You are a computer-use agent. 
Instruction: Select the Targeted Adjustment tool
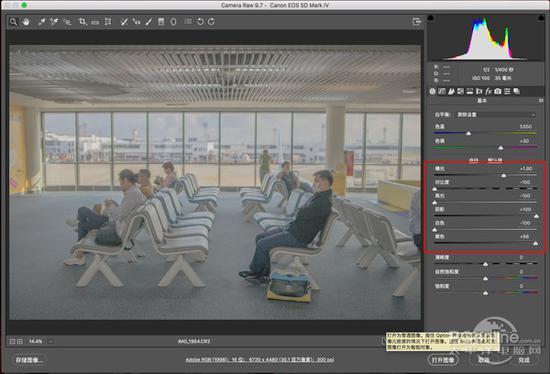click(67, 22)
